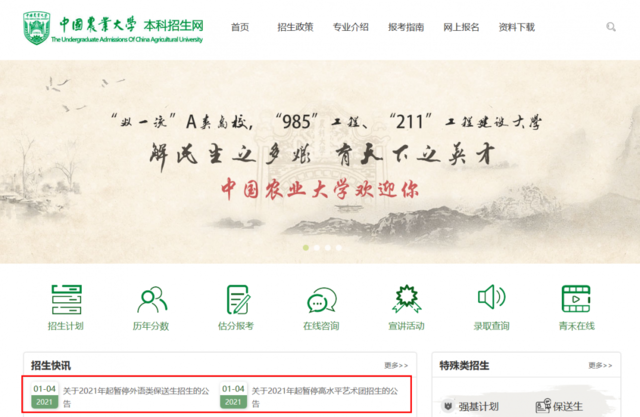This screenshot has height=417, width=640.
Task: Open the 招生政策 menu item
Action: (295, 27)
